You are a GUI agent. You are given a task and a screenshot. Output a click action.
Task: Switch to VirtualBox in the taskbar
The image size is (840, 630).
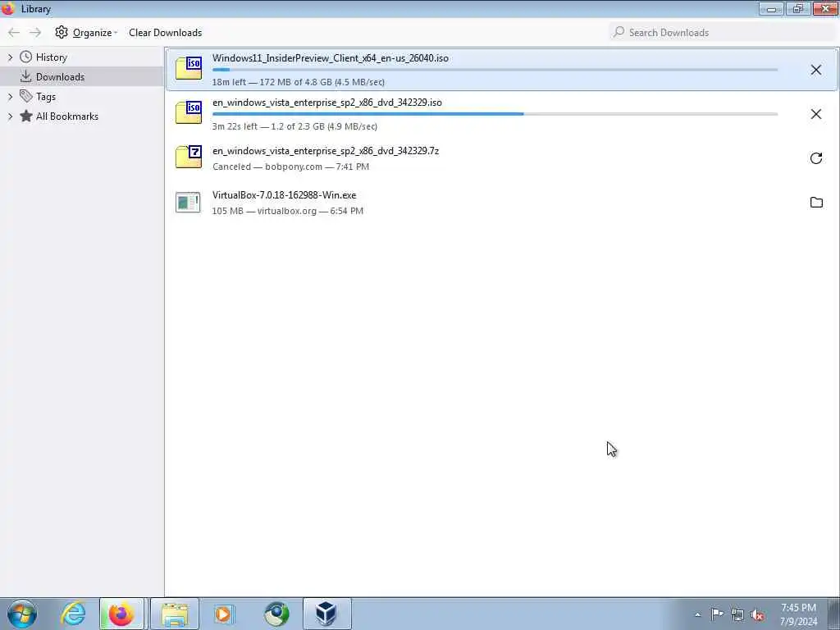326,614
